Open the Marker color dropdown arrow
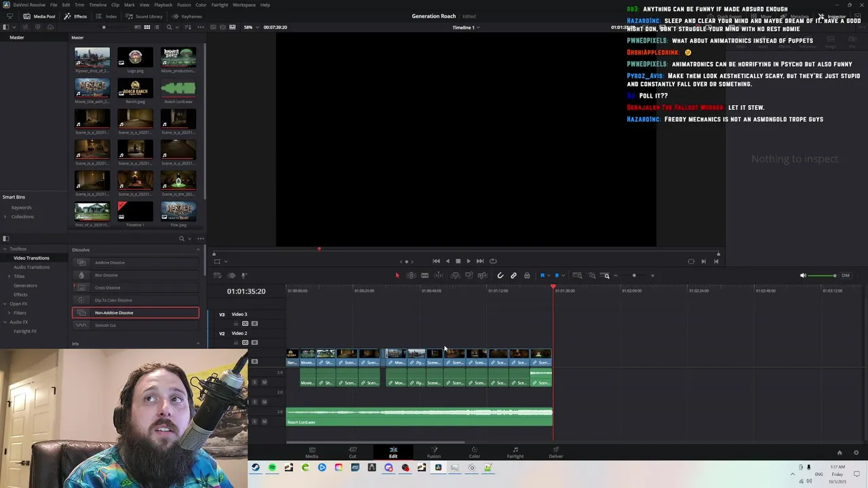The height and width of the screenshot is (488, 868). tap(563, 276)
